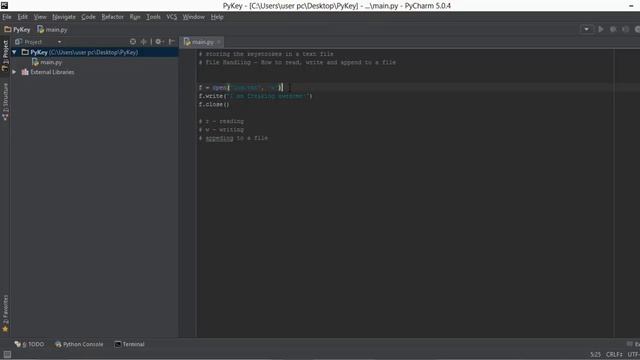Click the Debug button in toolbar
The width and height of the screenshot is (640, 360).
613,29
